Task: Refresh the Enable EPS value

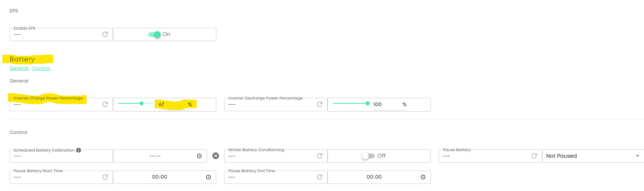Action: 105,34
